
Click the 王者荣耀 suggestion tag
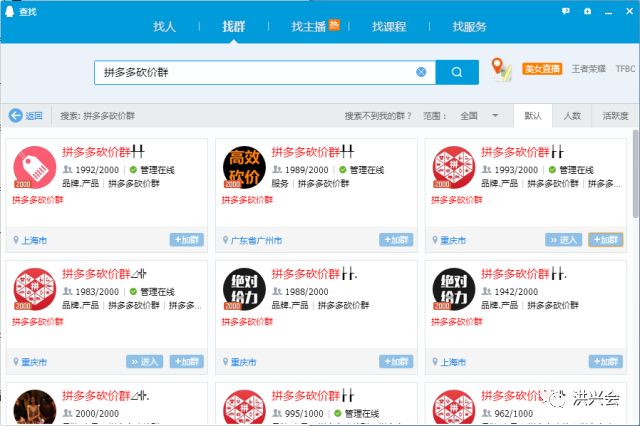(x=588, y=69)
